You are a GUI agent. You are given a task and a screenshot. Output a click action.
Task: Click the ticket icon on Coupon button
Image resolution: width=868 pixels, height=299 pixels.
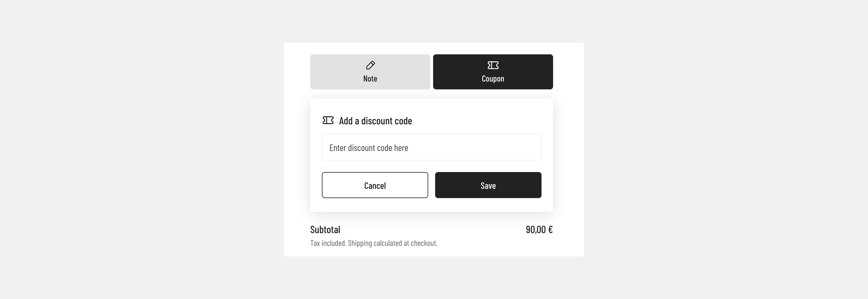click(x=493, y=65)
